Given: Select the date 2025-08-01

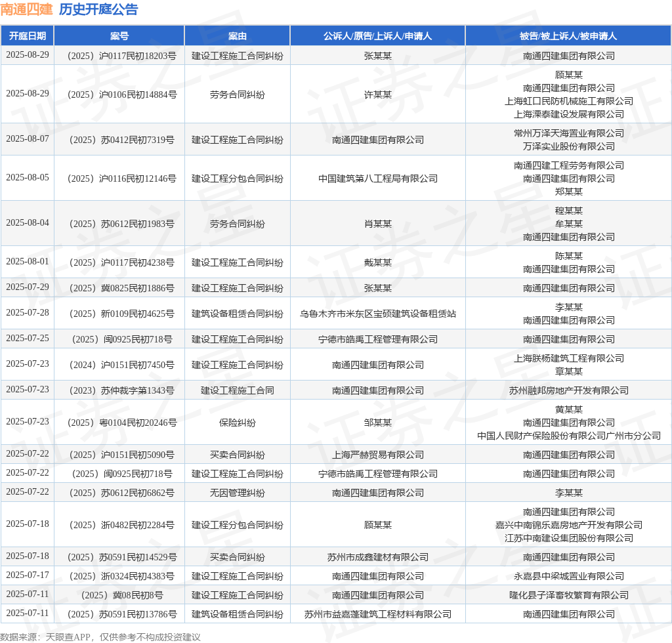Looking at the screenshot, I should tap(28, 261).
